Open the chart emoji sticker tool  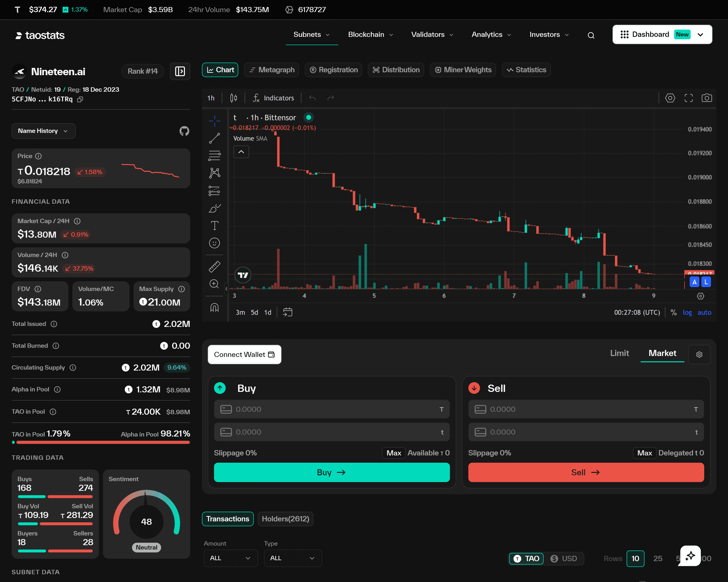pyautogui.click(x=215, y=243)
